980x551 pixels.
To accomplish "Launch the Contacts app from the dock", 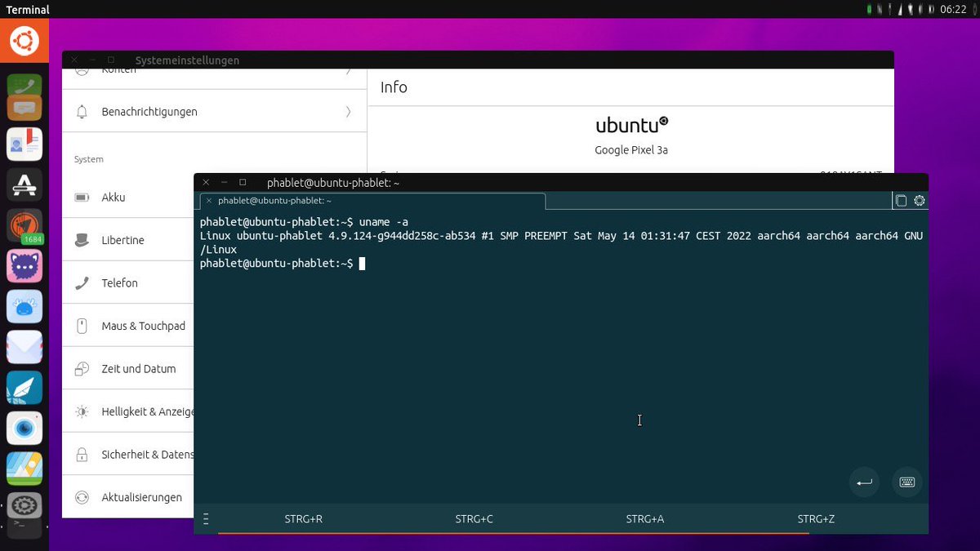I will 24,144.
